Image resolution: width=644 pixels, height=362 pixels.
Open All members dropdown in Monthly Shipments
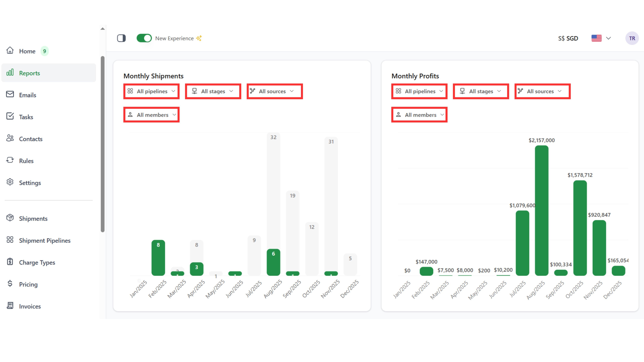[x=151, y=115]
